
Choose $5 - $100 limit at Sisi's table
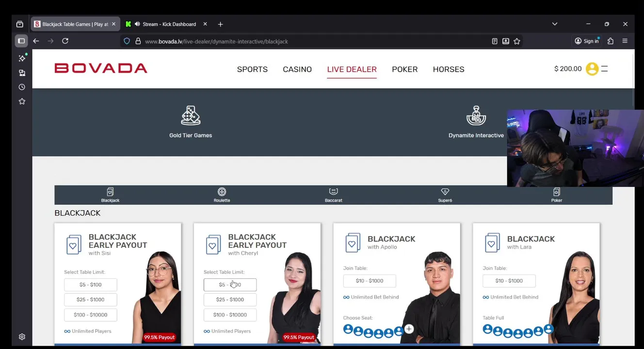tap(91, 285)
